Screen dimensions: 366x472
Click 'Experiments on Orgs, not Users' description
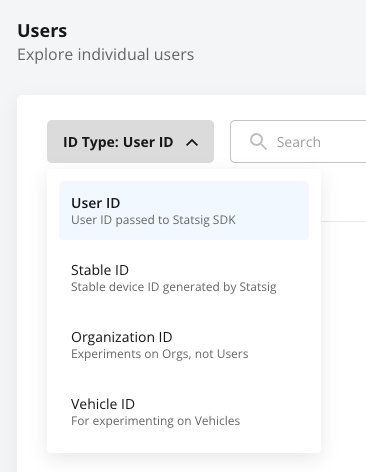(x=160, y=354)
